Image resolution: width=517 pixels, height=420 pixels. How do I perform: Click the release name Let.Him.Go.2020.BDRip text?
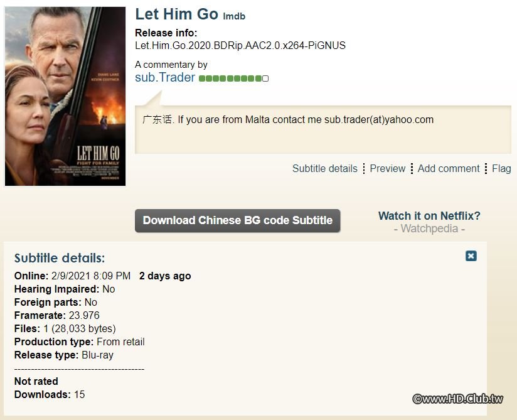(x=240, y=45)
